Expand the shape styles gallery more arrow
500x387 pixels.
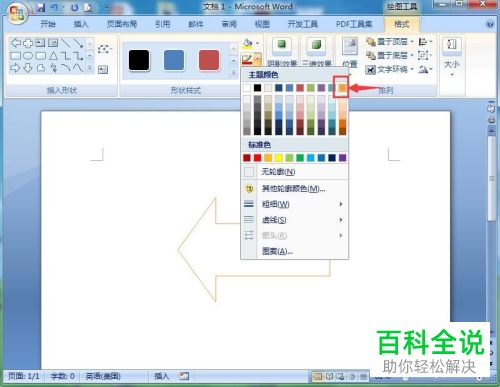pos(234,73)
